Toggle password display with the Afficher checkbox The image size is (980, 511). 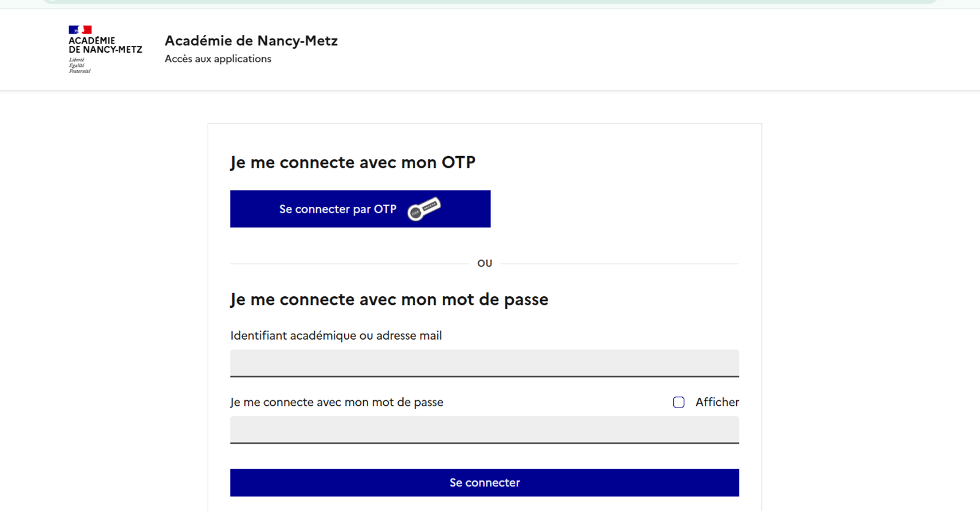[679, 402]
